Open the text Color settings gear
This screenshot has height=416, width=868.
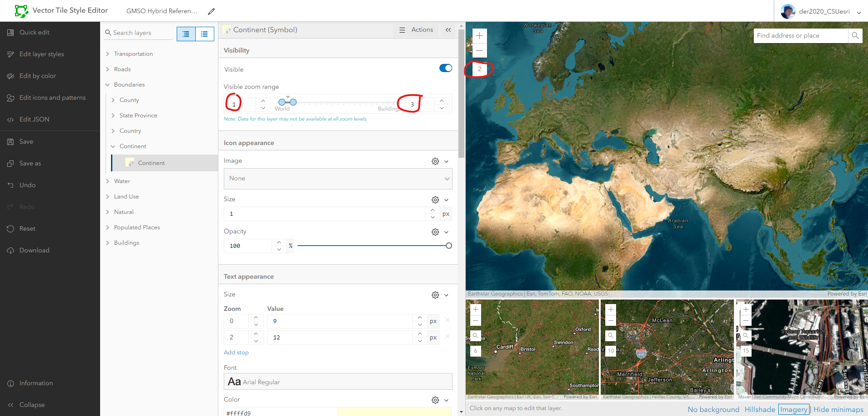435,400
